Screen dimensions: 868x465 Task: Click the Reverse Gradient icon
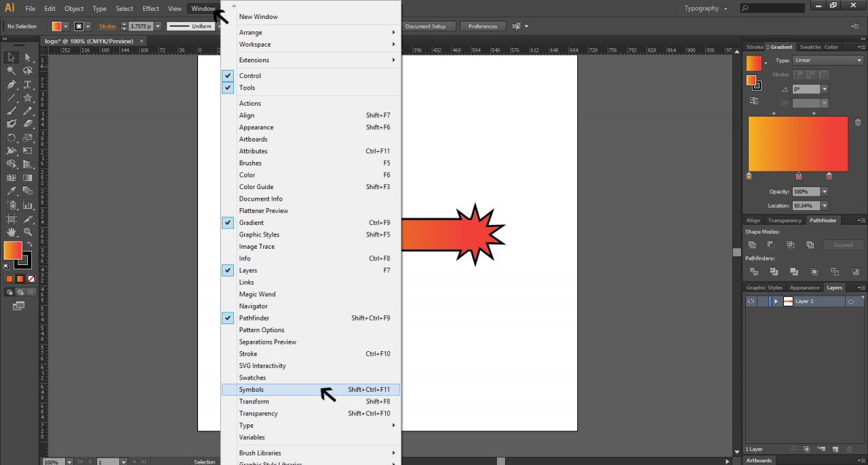tap(754, 101)
